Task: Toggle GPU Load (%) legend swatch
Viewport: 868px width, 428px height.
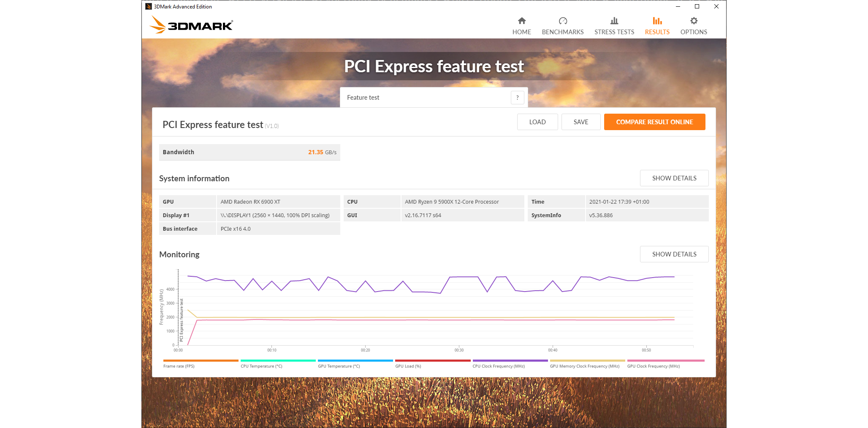Action: (433, 360)
